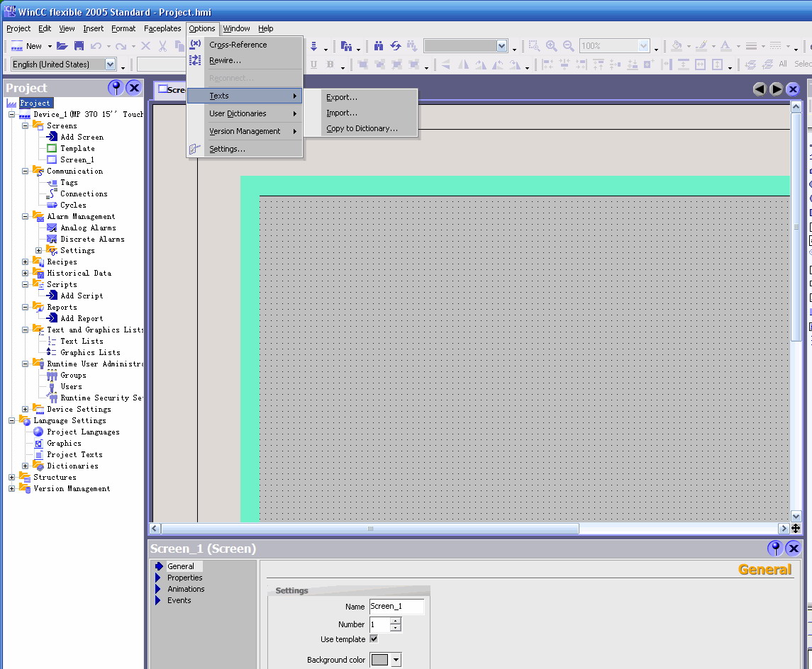Click in the screen Name input field
812x669 pixels.
[x=396, y=607]
